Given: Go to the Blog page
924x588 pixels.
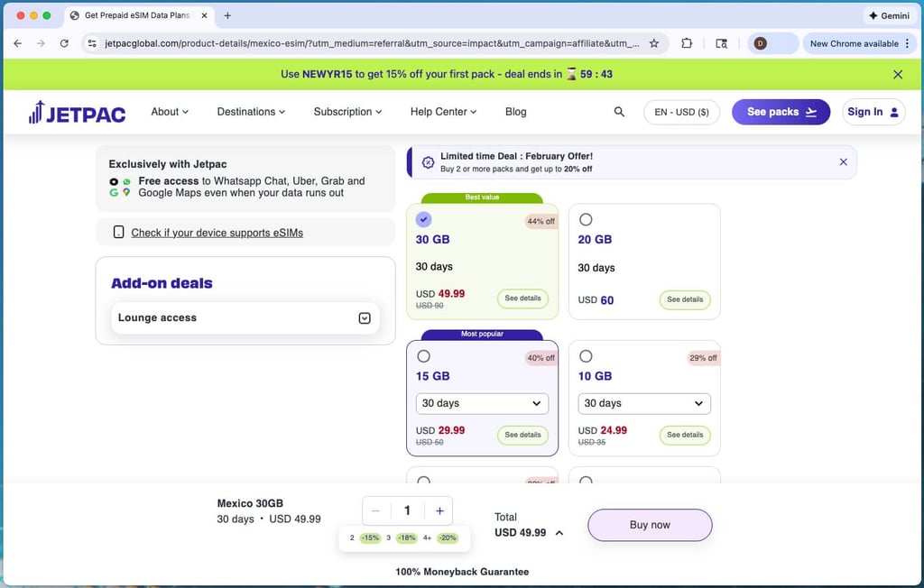Looking at the screenshot, I should pyautogui.click(x=515, y=111).
